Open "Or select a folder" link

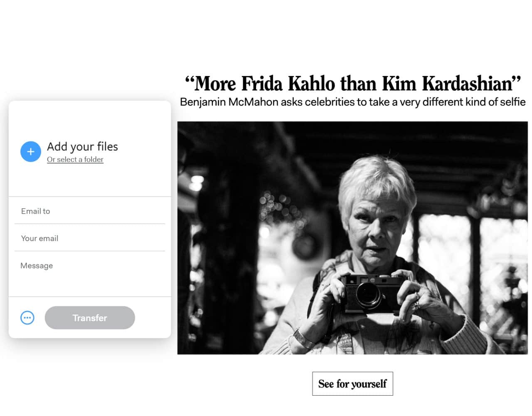coord(75,160)
